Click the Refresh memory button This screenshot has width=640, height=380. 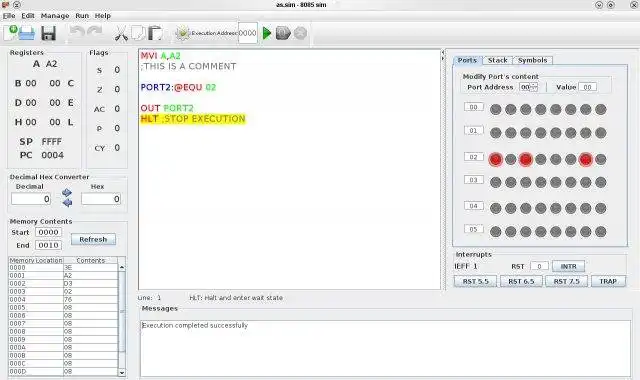93,239
